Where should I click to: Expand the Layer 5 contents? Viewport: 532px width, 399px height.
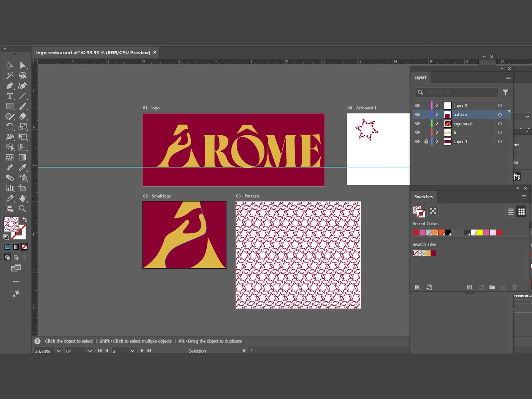tap(437, 106)
